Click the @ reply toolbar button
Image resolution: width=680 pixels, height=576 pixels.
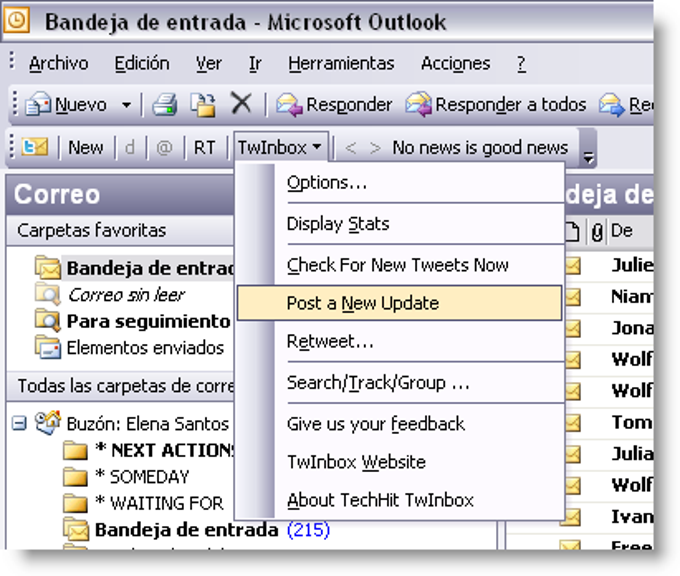[x=164, y=148]
